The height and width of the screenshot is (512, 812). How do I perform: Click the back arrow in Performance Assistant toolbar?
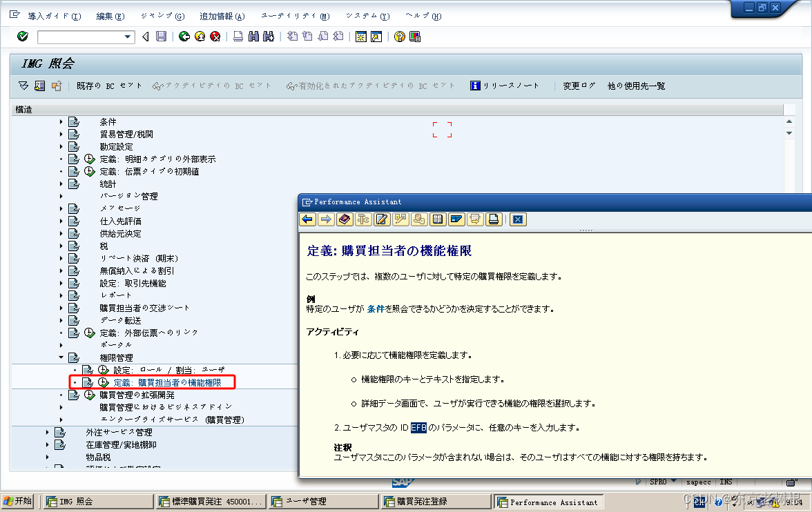(x=307, y=219)
